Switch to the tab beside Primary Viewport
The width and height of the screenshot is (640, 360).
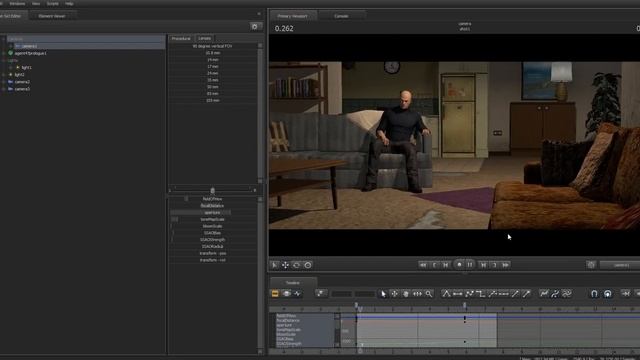point(341,16)
